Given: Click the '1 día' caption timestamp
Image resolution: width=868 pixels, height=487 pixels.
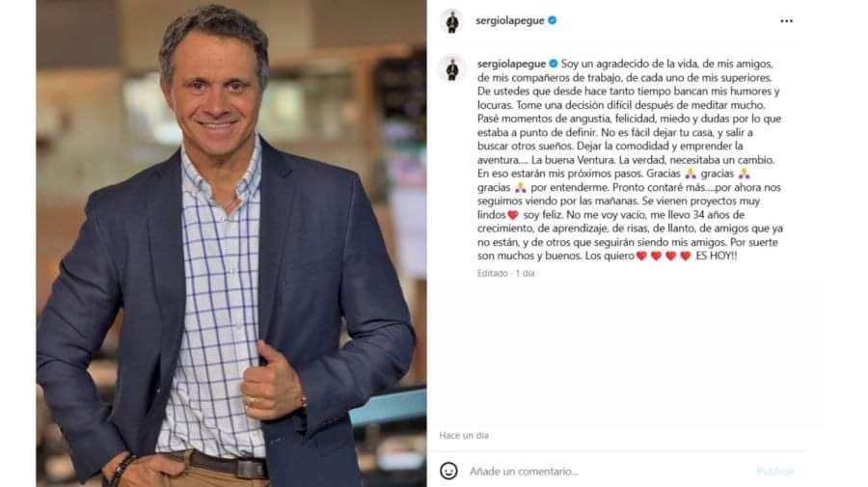Looking at the screenshot, I should [525, 273].
